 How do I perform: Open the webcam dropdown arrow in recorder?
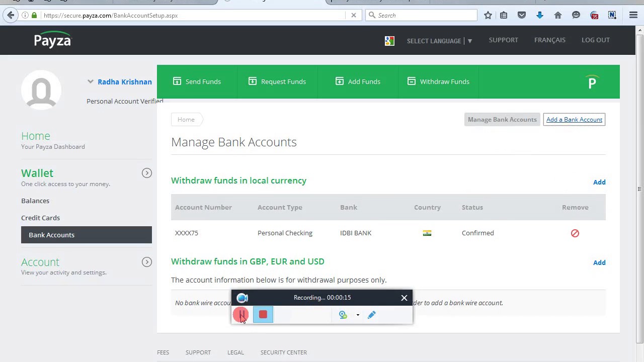point(358,315)
